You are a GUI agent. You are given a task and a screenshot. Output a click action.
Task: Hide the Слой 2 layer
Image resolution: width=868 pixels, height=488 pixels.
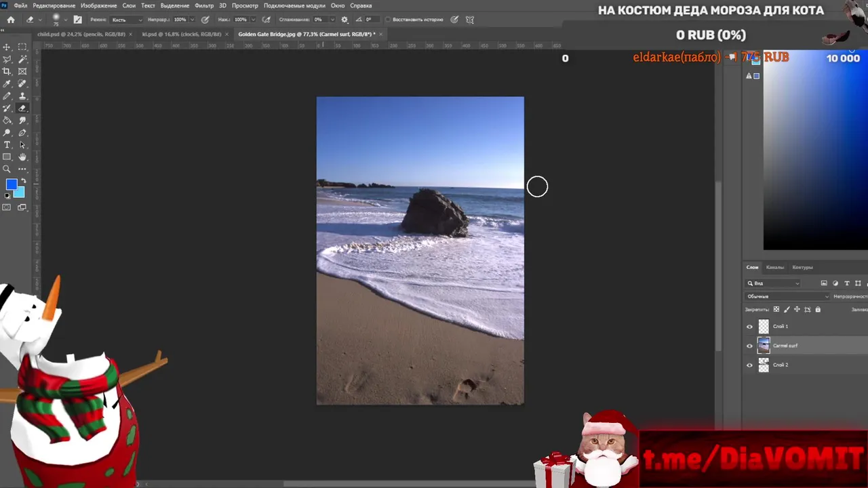[x=749, y=365]
